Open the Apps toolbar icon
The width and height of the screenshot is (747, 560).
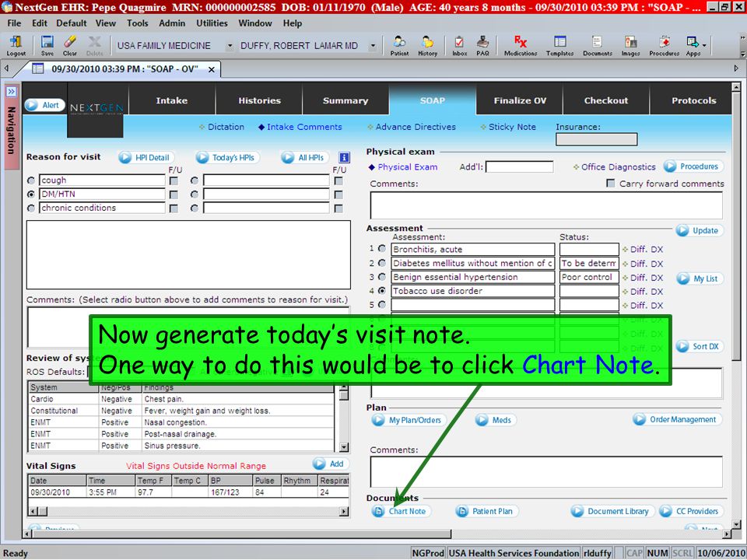point(693,45)
